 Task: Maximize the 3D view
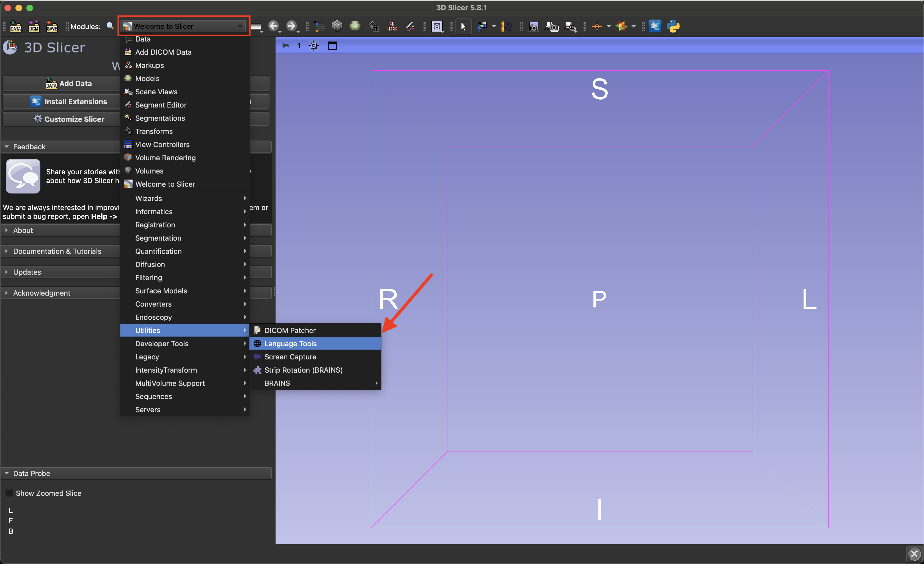coord(332,46)
